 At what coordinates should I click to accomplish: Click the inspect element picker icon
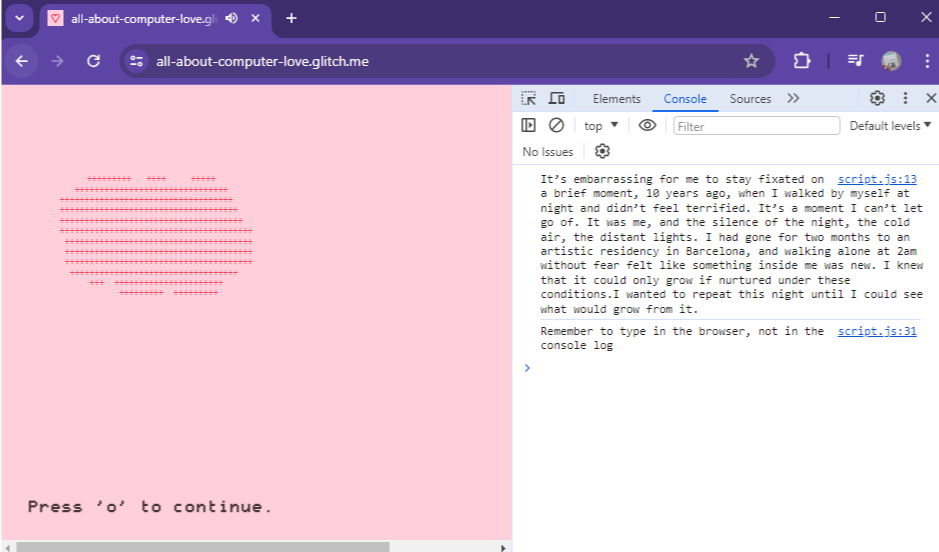529,98
